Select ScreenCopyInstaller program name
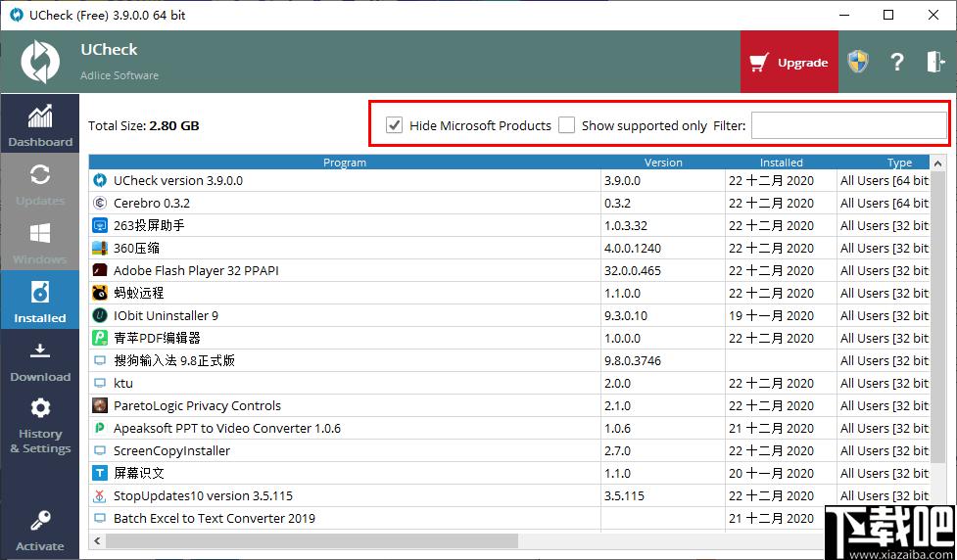Viewport: 957px width, 560px height. (x=172, y=450)
